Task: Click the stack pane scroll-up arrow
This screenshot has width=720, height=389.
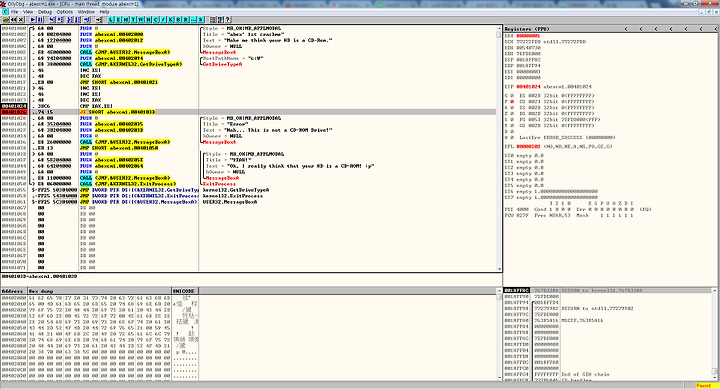Action: click(x=714, y=291)
